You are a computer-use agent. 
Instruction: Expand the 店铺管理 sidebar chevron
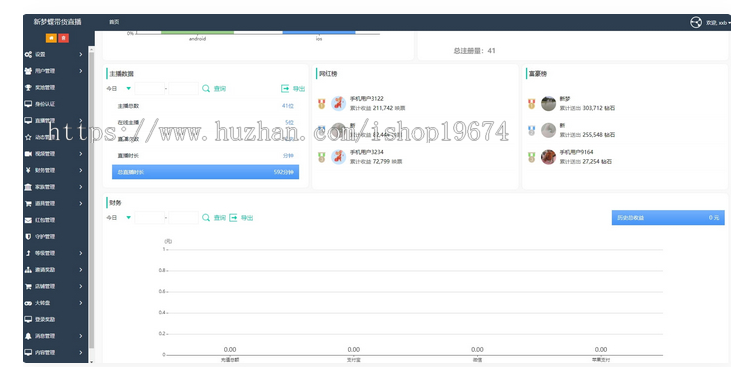coord(81,286)
